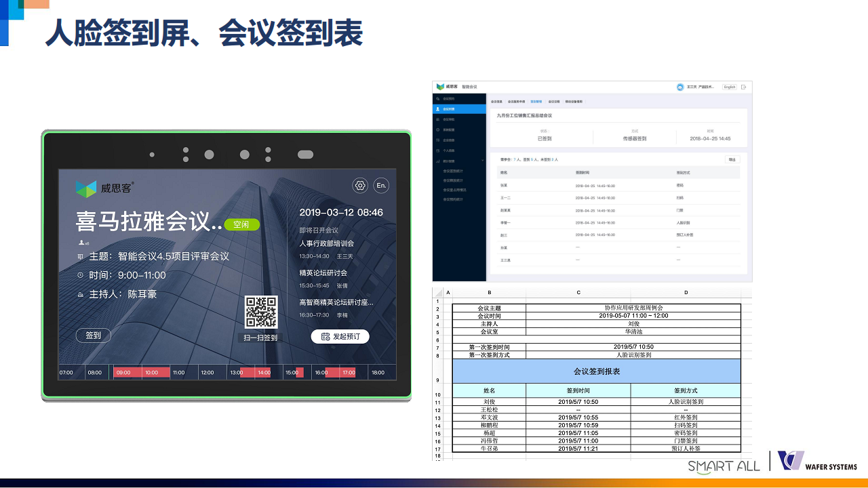The width and height of the screenshot is (868, 488).
Task: Click the 威思客 logo in web admin header
Action: coord(448,87)
